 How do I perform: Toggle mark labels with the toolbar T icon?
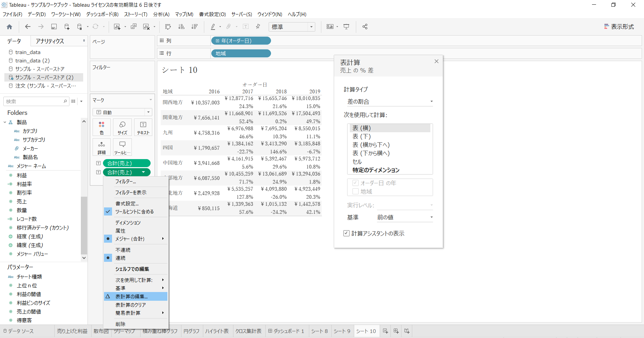coord(246,27)
